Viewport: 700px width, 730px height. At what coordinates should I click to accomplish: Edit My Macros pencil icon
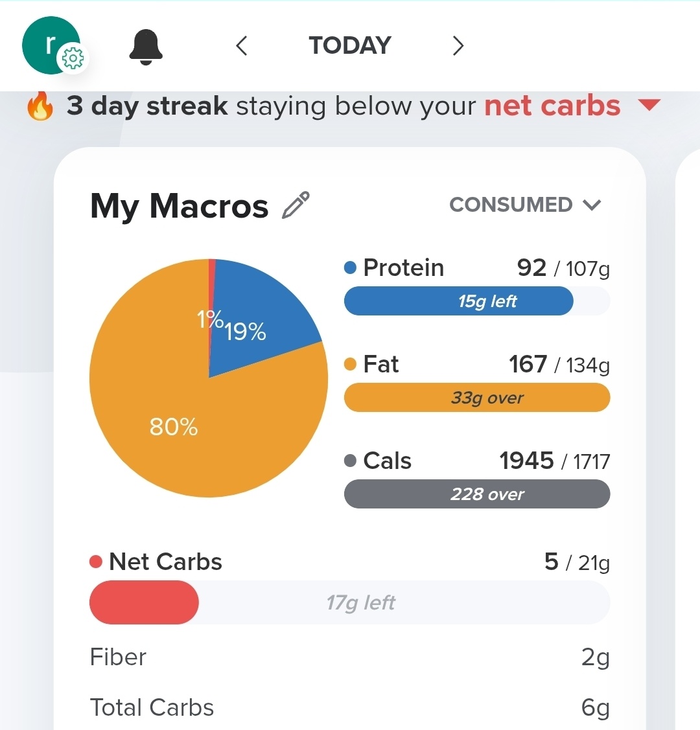[296, 205]
